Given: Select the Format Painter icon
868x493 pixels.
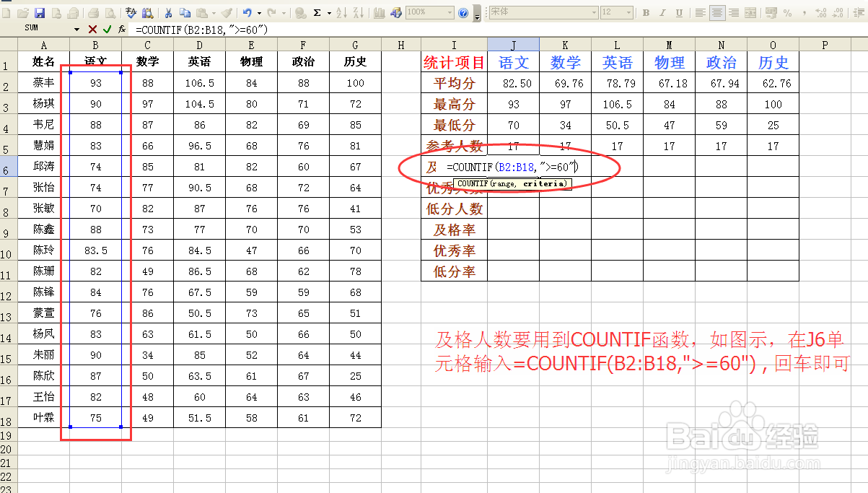Looking at the screenshot, I should 225,12.
